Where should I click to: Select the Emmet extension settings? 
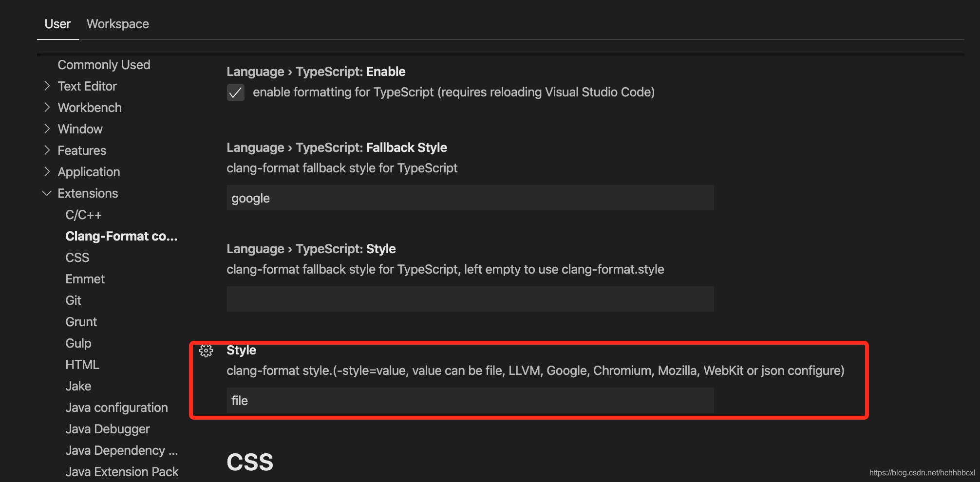pyautogui.click(x=85, y=278)
